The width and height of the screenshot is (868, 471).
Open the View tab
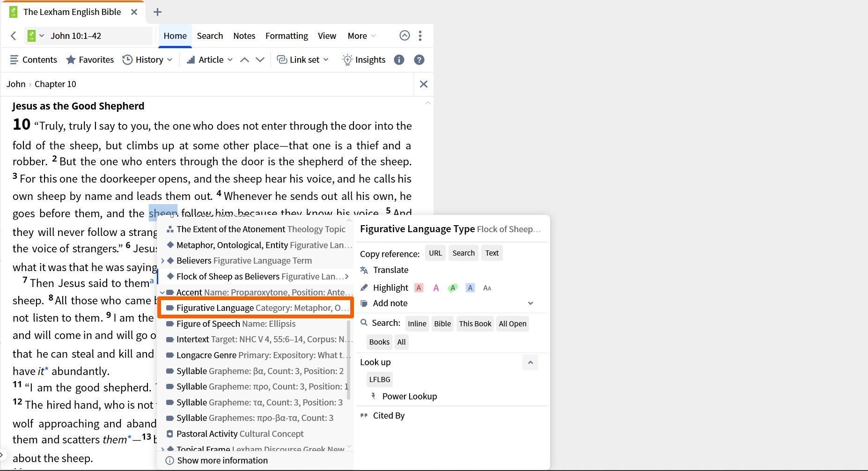327,36
